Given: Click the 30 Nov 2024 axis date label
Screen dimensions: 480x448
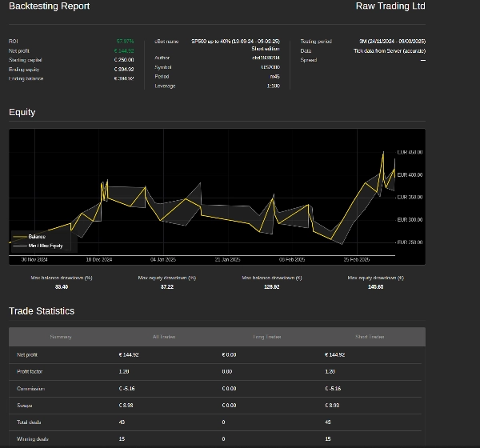Looking at the screenshot, I should click(x=34, y=260).
